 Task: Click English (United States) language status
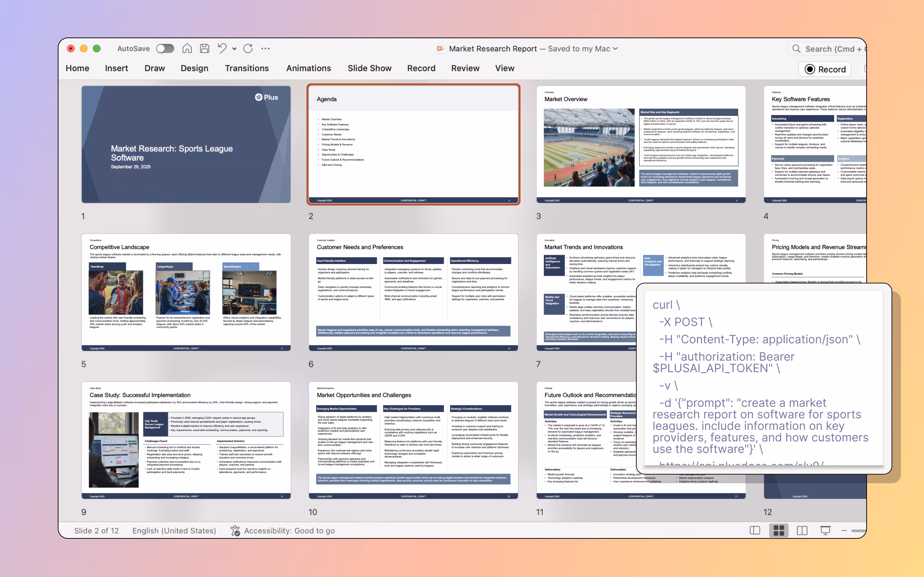point(174,530)
